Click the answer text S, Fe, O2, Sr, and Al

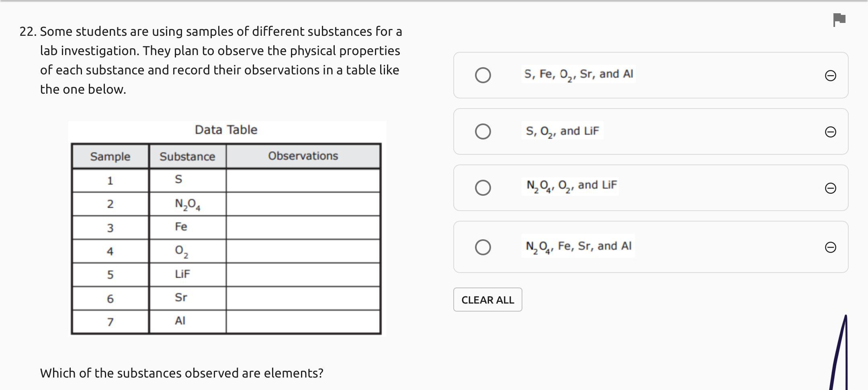click(x=578, y=74)
